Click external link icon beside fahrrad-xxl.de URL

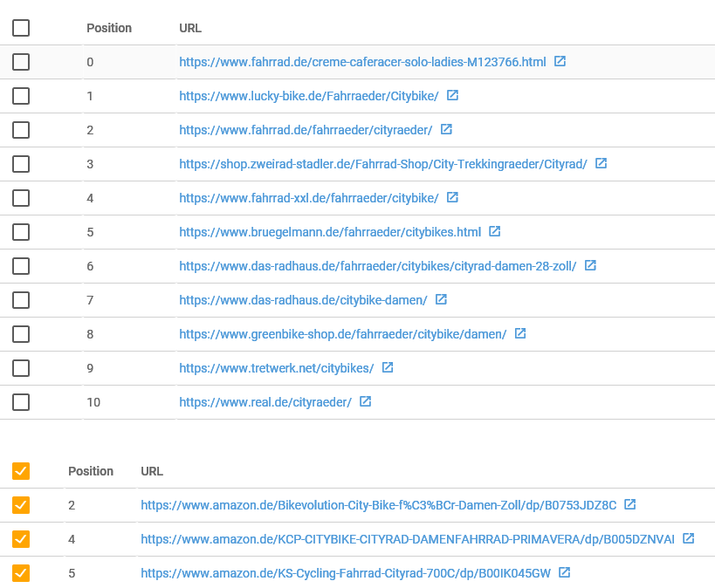[452, 197]
